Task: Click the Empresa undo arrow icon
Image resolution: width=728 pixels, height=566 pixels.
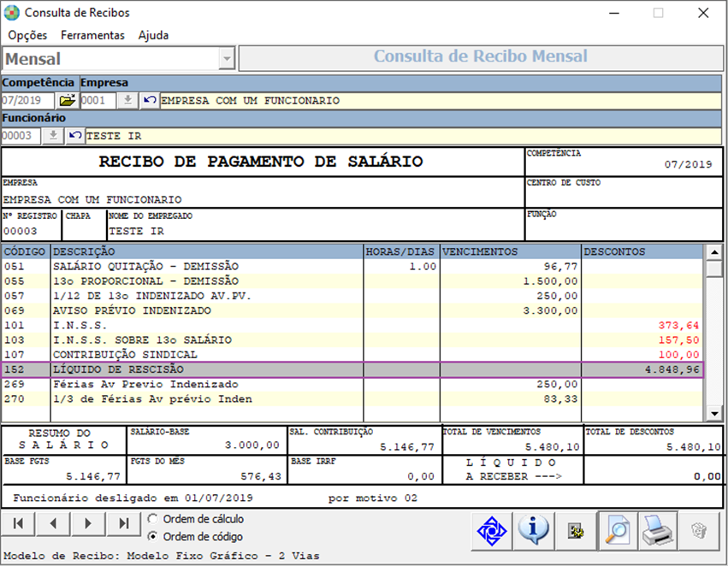Action: pos(149,100)
